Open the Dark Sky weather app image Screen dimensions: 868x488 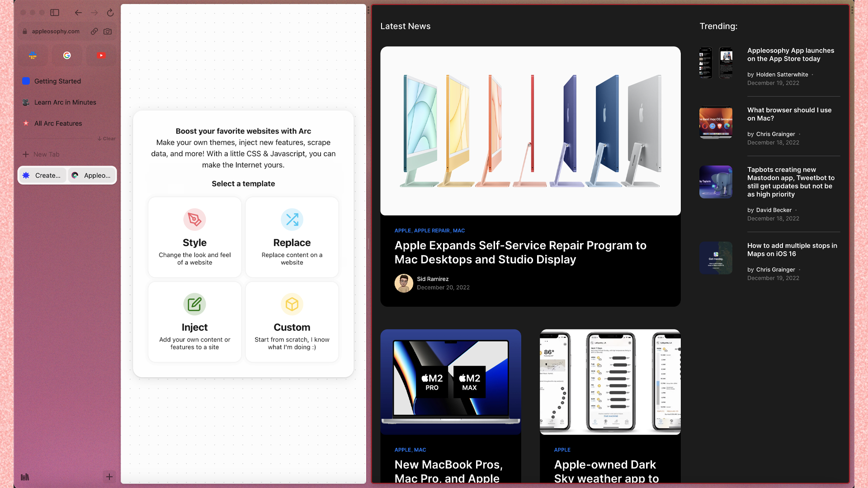click(x=610, y=382)
